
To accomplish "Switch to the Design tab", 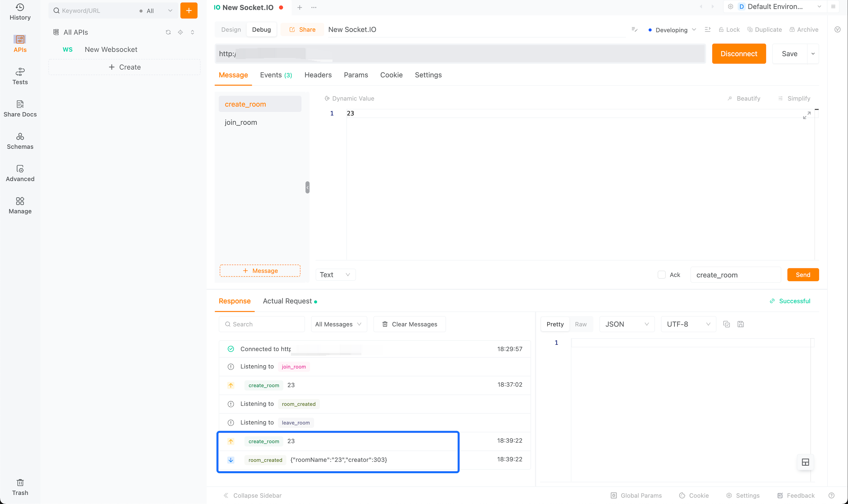I will (231, 29).
